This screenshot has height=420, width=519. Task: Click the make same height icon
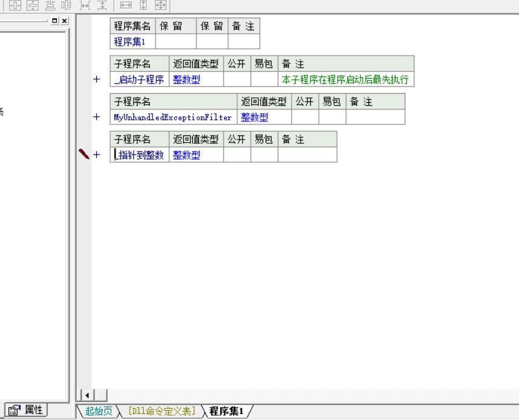point(143,5)
